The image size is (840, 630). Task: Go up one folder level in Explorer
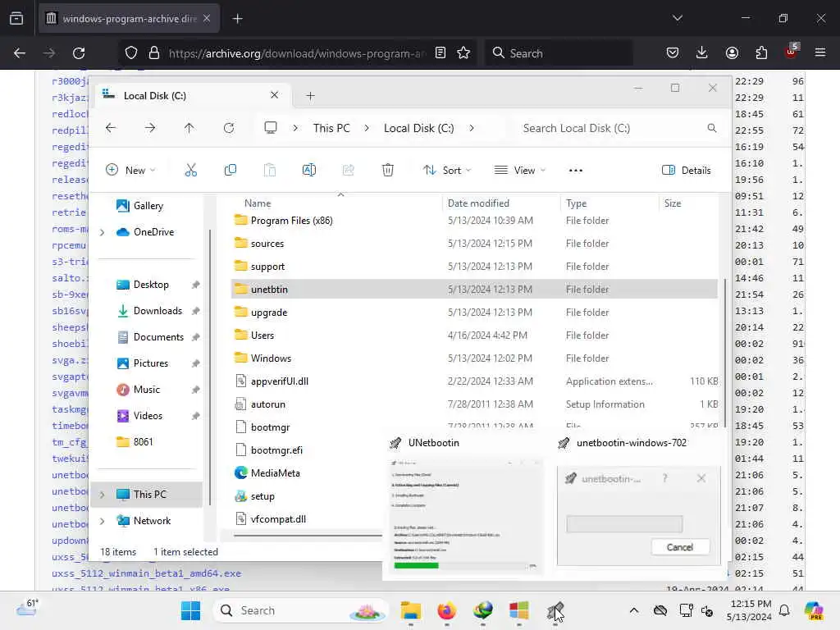[189, 128]
